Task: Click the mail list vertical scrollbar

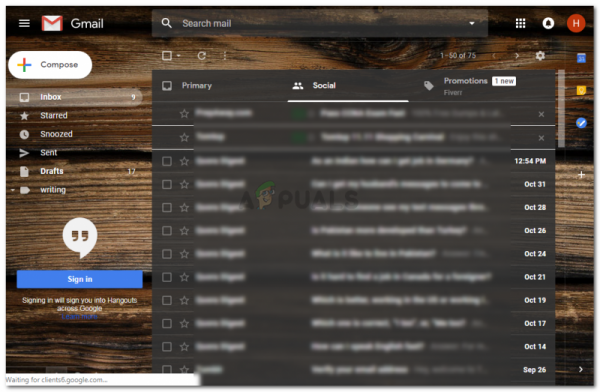Action: pyautogui.click(x=561, y=109)
